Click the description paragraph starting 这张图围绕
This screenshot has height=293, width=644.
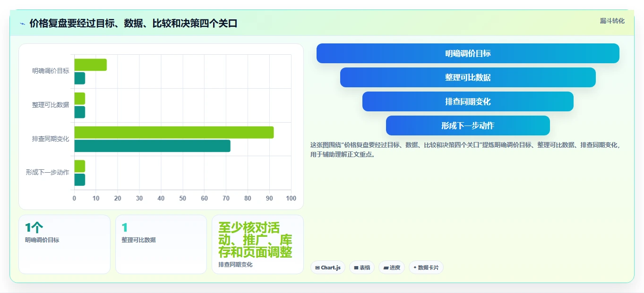click(x=465, y=150)
